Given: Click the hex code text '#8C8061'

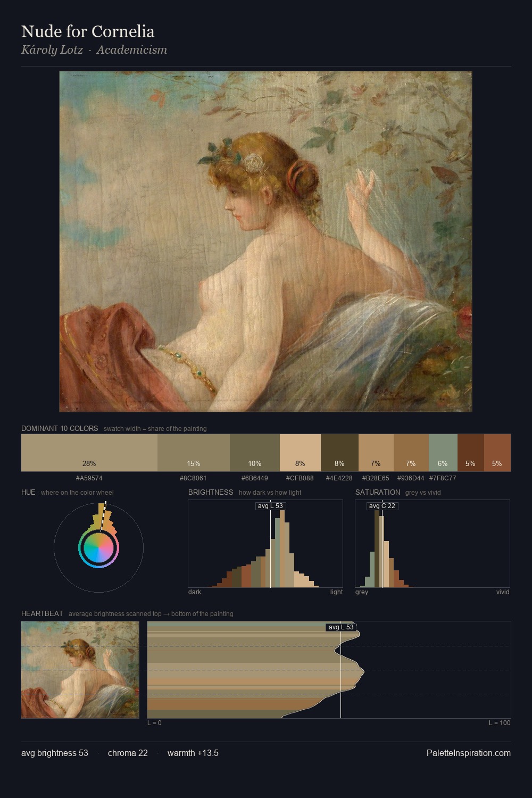Looking at the screenshot, I should pos(194,478).
